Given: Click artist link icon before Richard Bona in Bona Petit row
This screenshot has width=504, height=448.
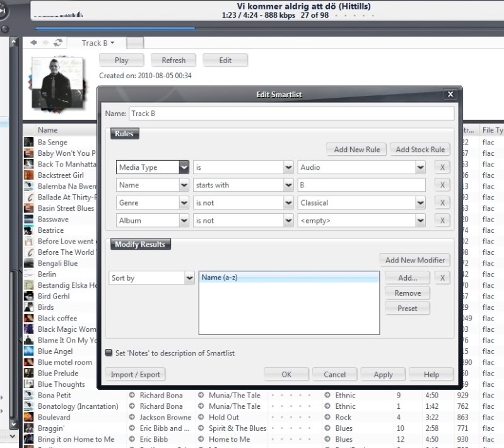Looking at the screenshot, I should [132, 395].
